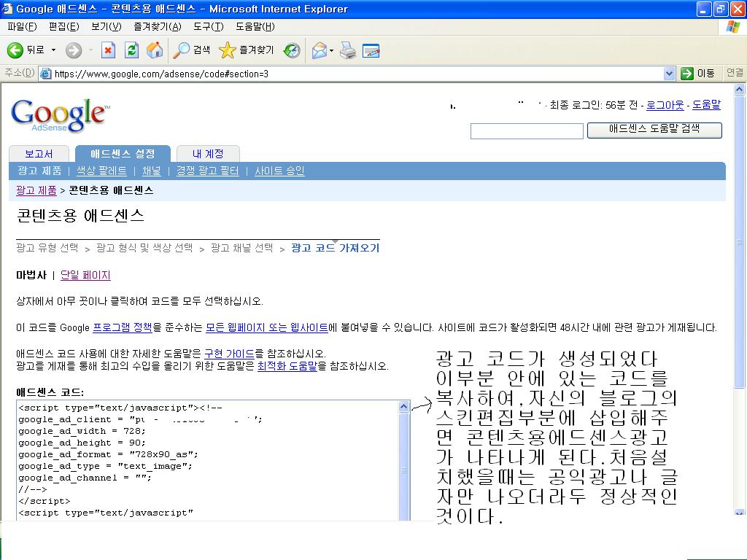Click the 로그아웃 link
The width and height of the screenshot is (747, 560).
click(x=665, y=105)
